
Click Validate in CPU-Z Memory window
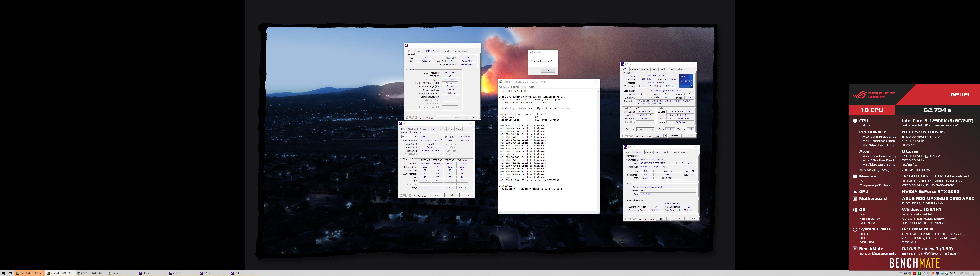click(x=458, y=117)
